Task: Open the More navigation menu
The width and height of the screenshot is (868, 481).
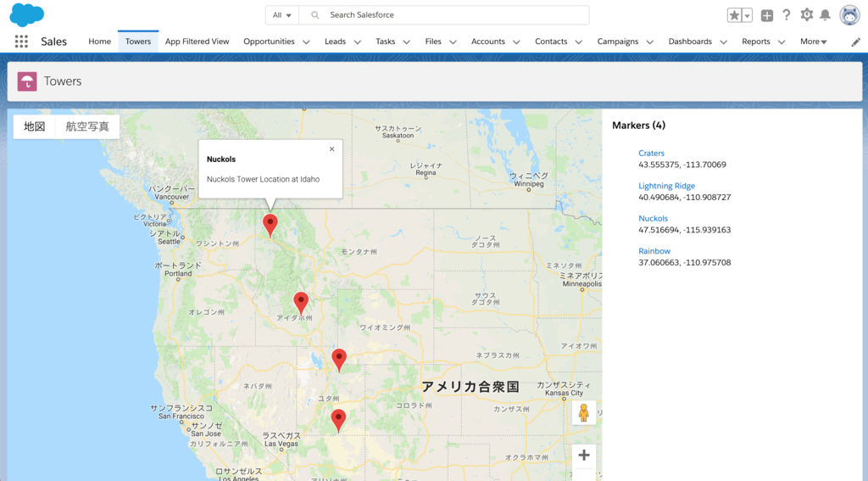Action: [813, 42]
